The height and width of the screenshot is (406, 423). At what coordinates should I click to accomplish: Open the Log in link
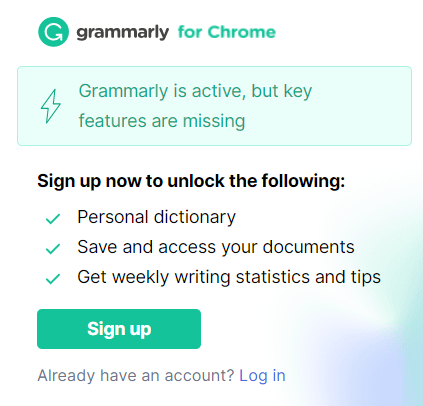262,376
